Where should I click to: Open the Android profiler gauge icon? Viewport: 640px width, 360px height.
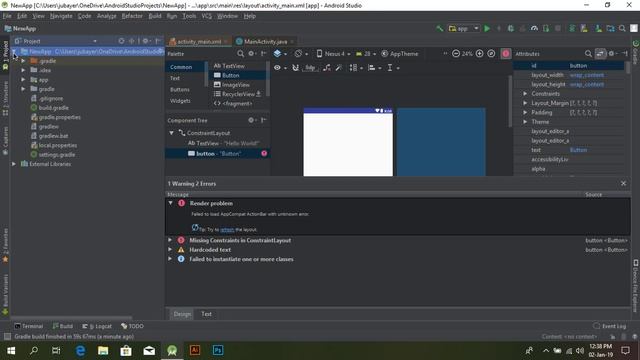tap(534, 29)
